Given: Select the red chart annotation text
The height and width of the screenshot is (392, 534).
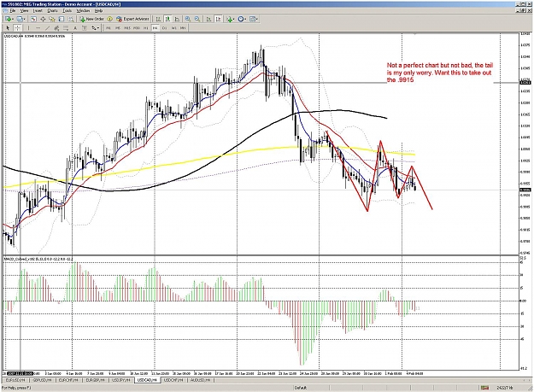Looking at the screenshot, I should pos(439,73).
